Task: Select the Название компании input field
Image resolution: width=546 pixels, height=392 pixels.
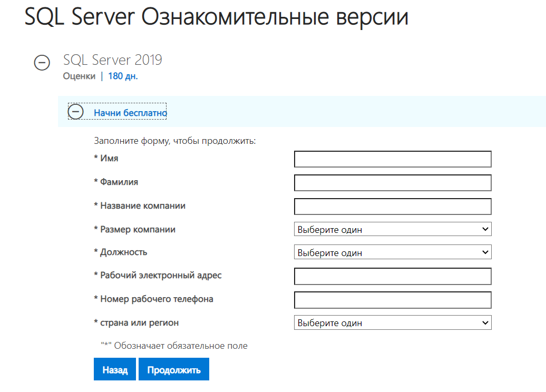Action: 393,207
